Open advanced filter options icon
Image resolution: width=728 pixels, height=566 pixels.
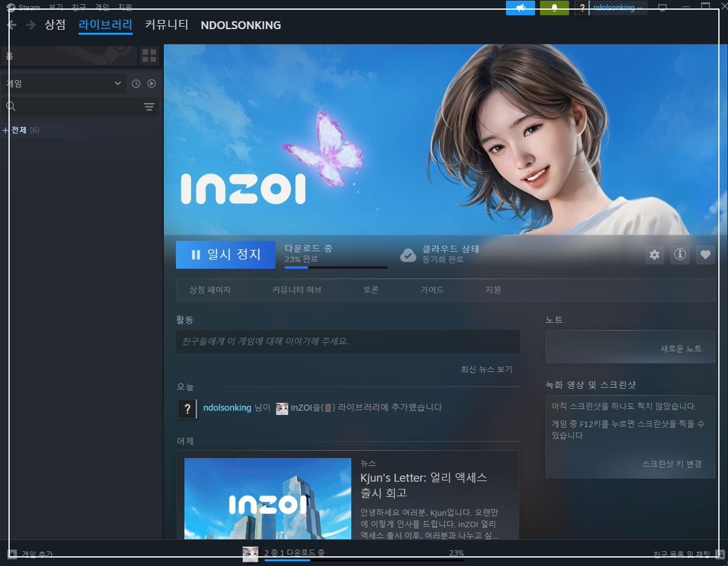(149, 107)
